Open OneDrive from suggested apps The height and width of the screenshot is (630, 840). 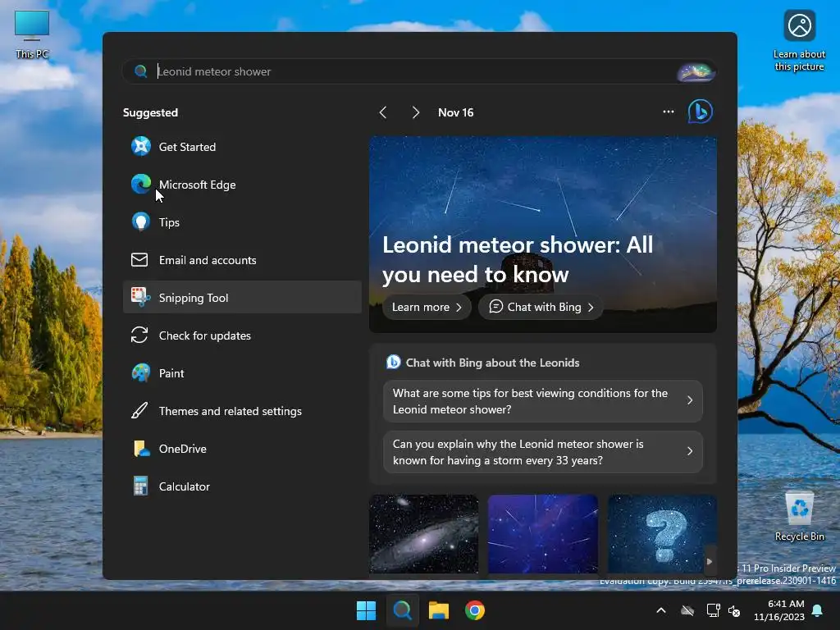pyautogui.click(x=242, y=449)
